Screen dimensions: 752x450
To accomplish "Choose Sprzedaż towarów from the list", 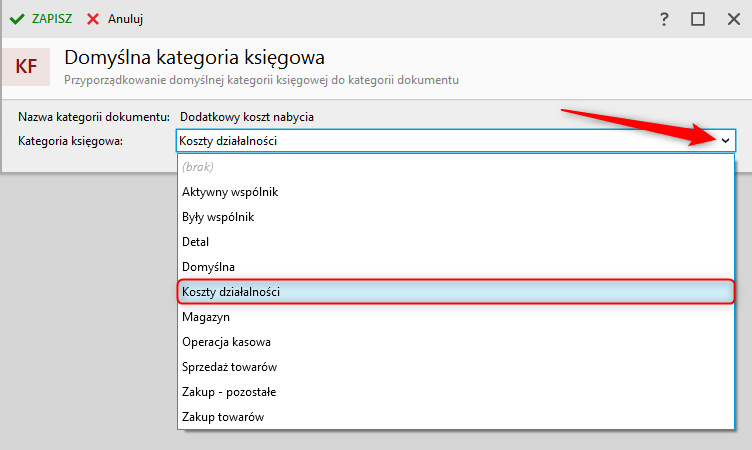I will coord(456,367).
